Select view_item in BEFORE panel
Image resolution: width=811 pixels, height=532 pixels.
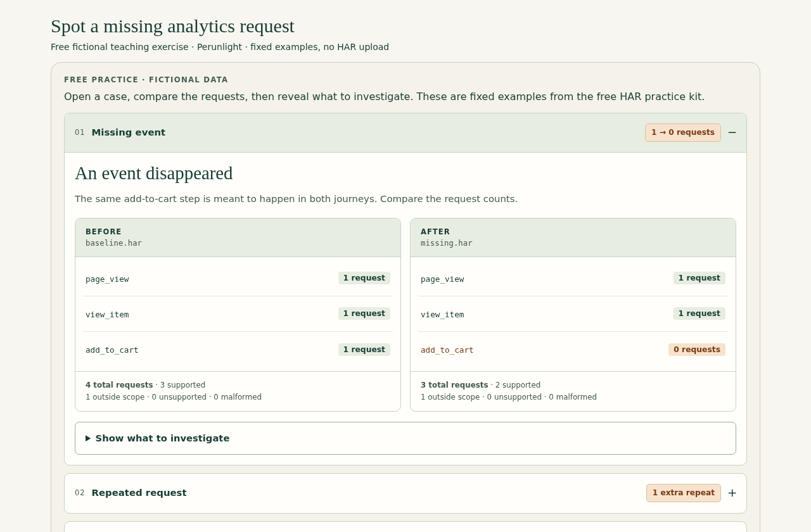(238, 314)
